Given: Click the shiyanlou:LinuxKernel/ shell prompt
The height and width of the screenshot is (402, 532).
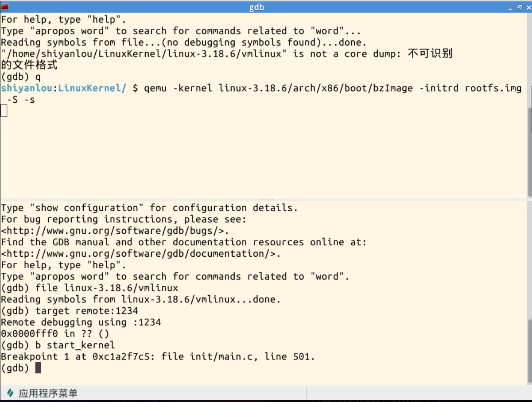Looking at the screenshot, I should point(63,88).
